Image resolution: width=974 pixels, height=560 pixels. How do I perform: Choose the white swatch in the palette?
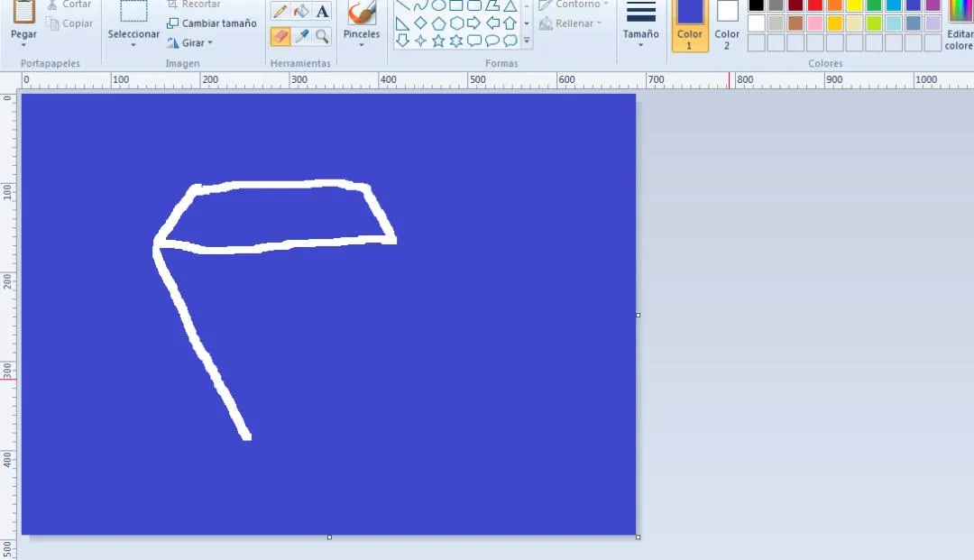(x=756, y=23)
